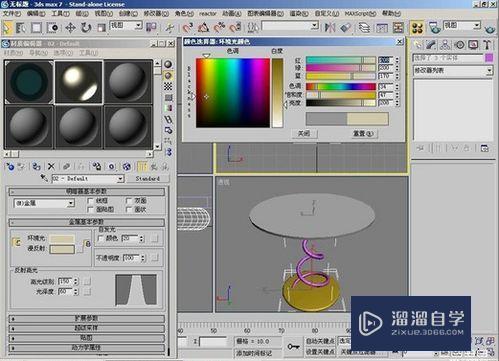The width and height of the screenshot is (499, 361).
Task: Open the 02 - Default material name dropdown
Action: (x=88, y=179)
